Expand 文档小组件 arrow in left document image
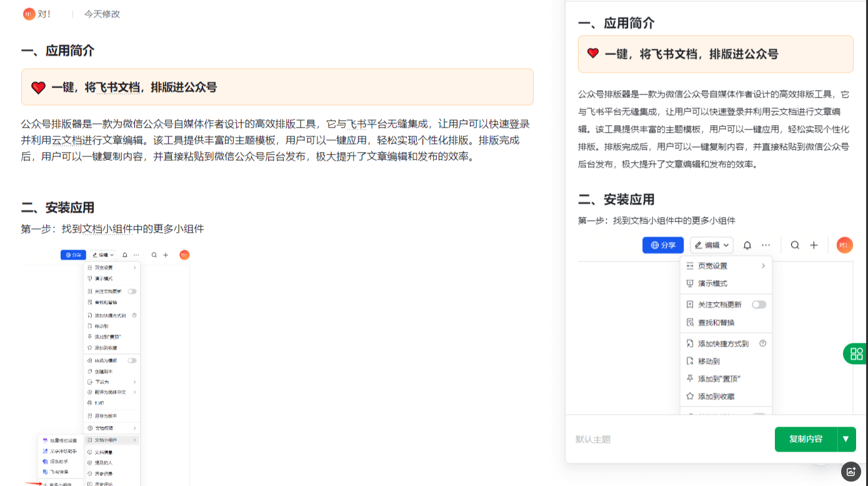Viewport: 868px width, 486px height. coord(134,440)
